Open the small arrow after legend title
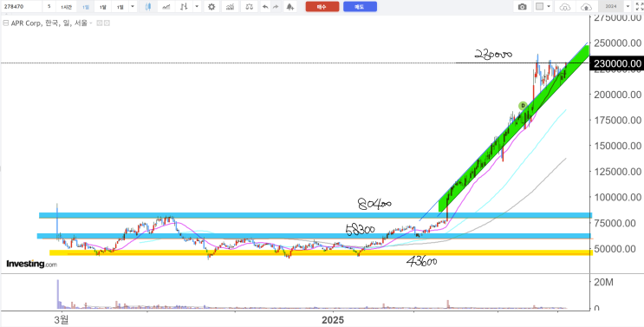644x327 pixels. (x=91, y=23)
